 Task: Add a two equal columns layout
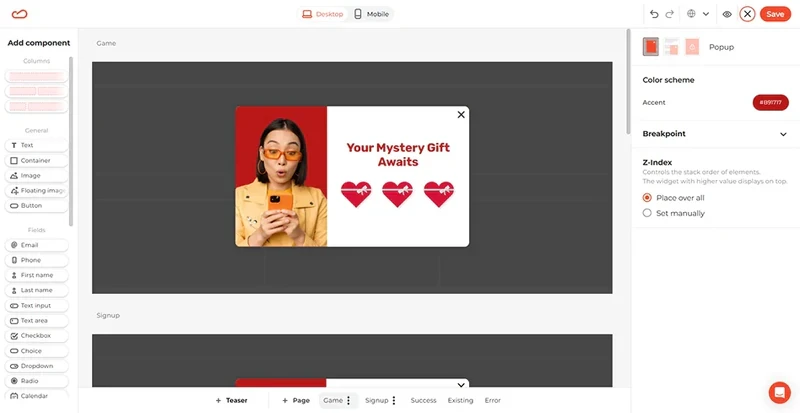pyautogui.click(x=36, y=91)
